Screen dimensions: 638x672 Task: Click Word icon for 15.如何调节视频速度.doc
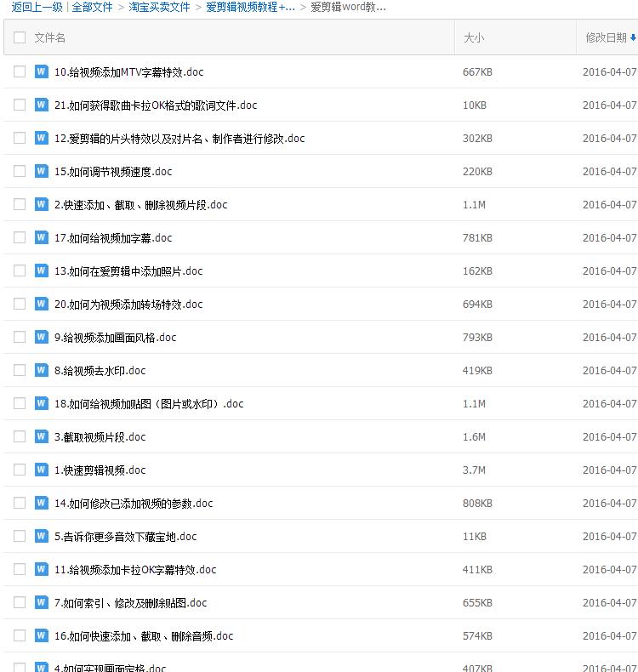coord(41,171)
